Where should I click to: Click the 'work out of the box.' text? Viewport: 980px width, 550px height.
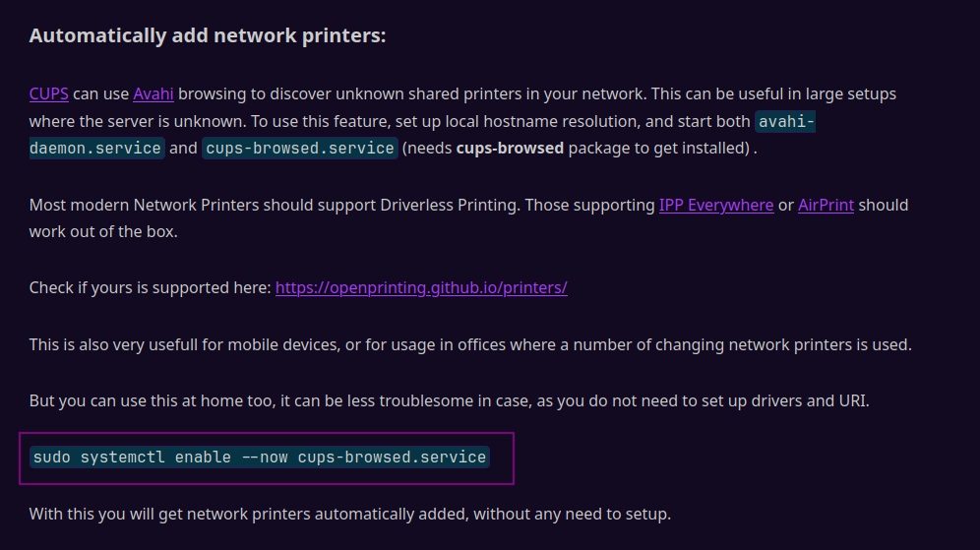[x=103, y=232]
